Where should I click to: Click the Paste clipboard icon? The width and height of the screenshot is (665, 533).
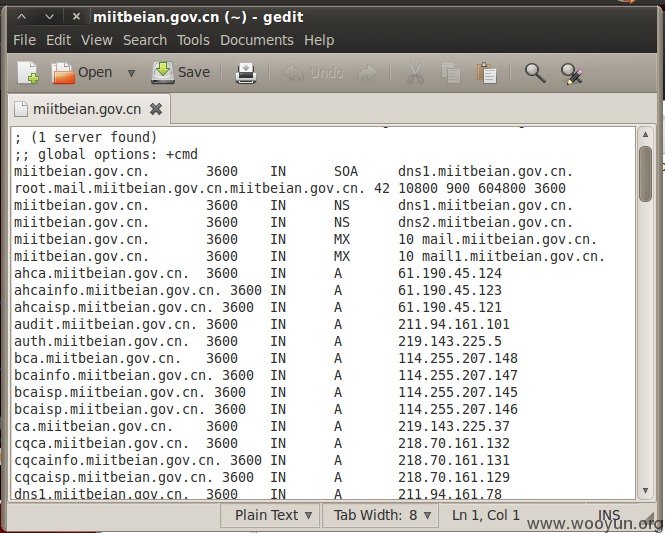[486, 73]
